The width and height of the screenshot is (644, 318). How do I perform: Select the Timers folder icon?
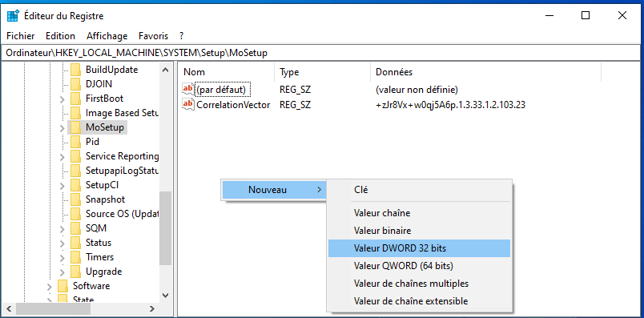[75, 257]
